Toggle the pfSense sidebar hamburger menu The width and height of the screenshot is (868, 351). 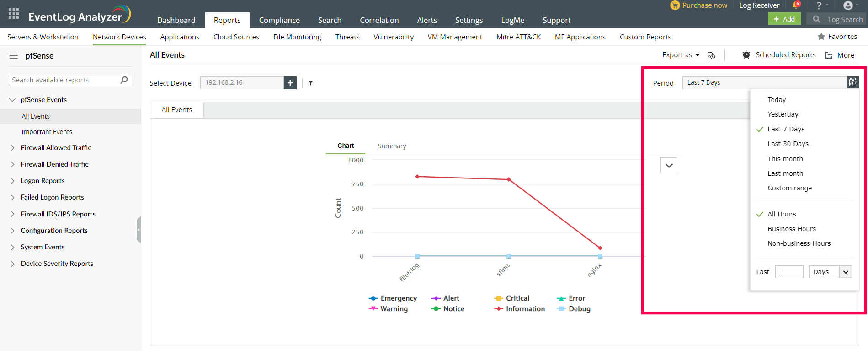tap(14, 56)
